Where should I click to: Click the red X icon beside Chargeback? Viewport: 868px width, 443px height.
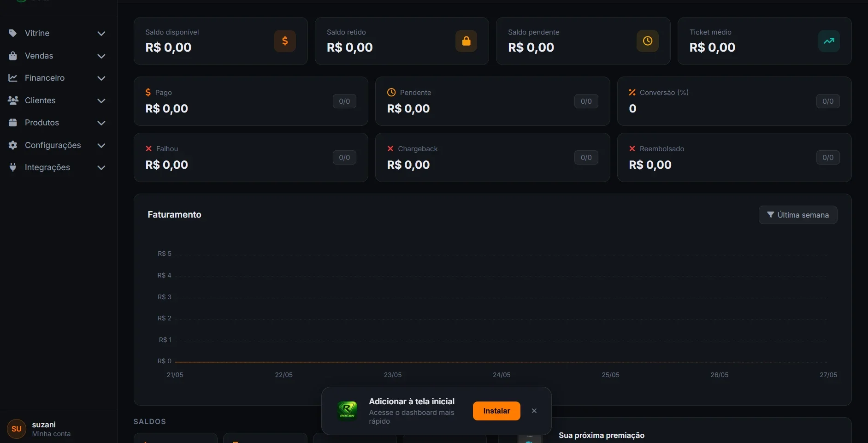(390, 148)
